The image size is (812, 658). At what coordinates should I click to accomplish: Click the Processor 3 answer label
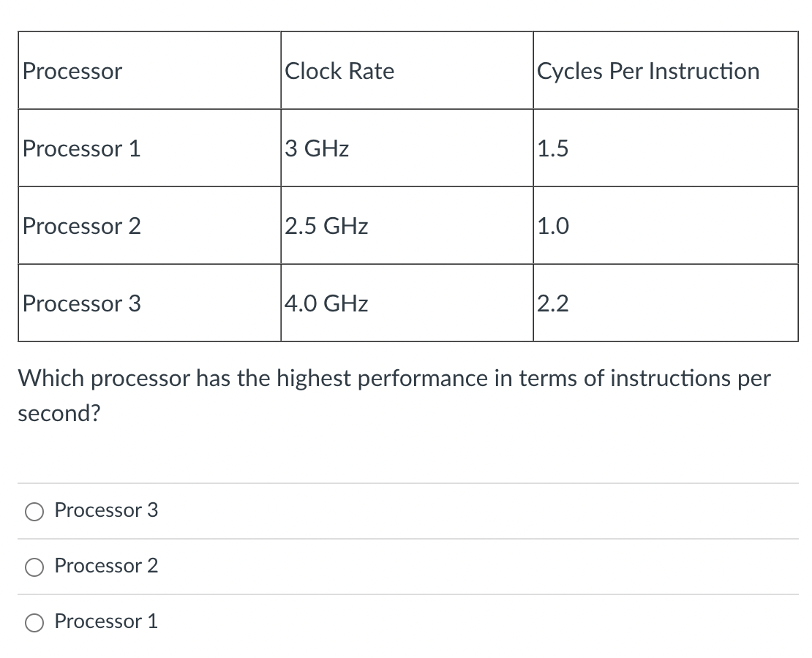pyautogui.click(x=105, y=511)
